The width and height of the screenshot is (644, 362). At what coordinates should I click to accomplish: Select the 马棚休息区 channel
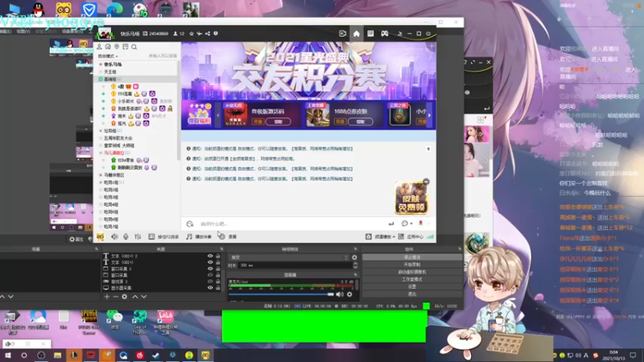(114, 175)
